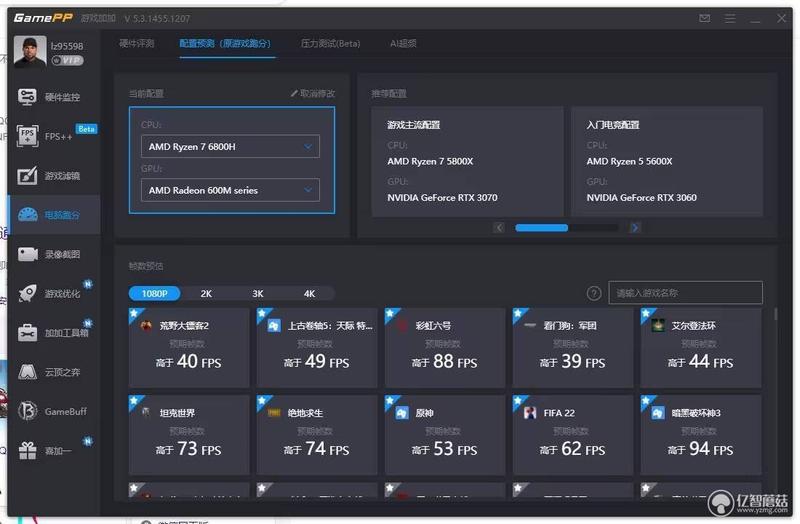Switch to the stress test Beta tab
Image resolution: width=800 pixels, height=524 pixels.
(x=330, y=43)
